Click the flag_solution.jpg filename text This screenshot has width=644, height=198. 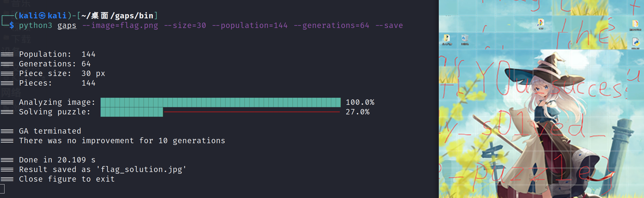[x=141, y=169]
